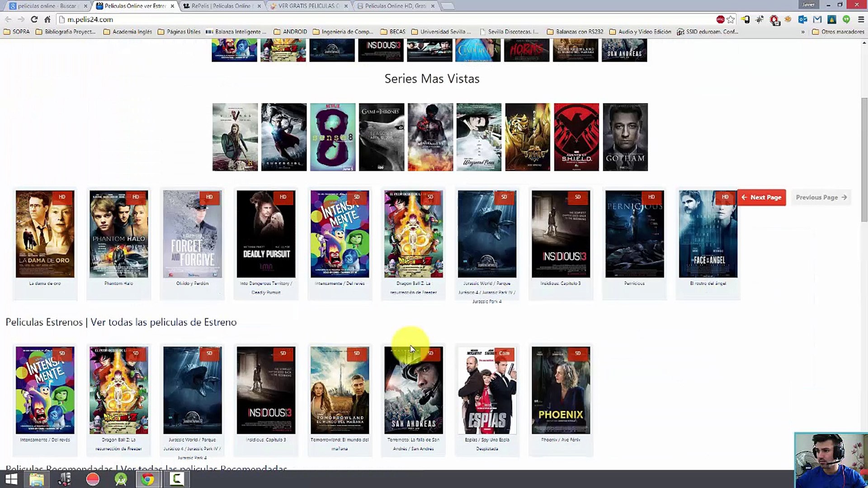Open the Gmail extension icon

(x=817, y=19)
